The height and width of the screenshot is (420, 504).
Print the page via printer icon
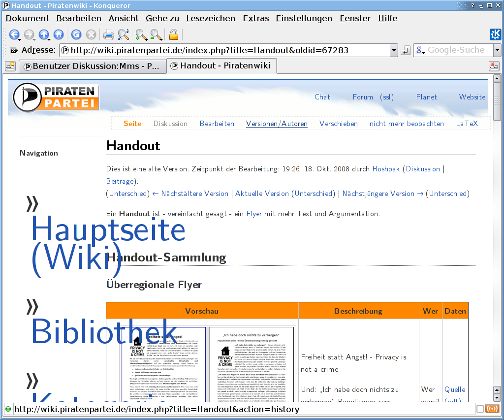108,34
